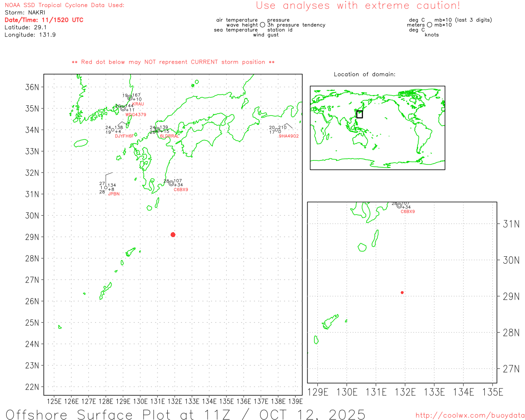Click 'knots' legend label
This screenshot has height=420, width=525.
tap(432, 35)
